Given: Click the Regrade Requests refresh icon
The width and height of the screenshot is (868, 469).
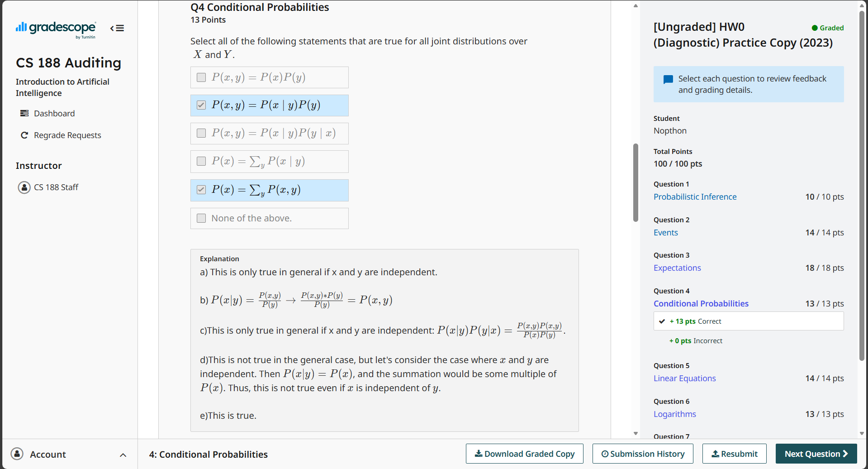Looking at the screenshot, I should [24, 135].
